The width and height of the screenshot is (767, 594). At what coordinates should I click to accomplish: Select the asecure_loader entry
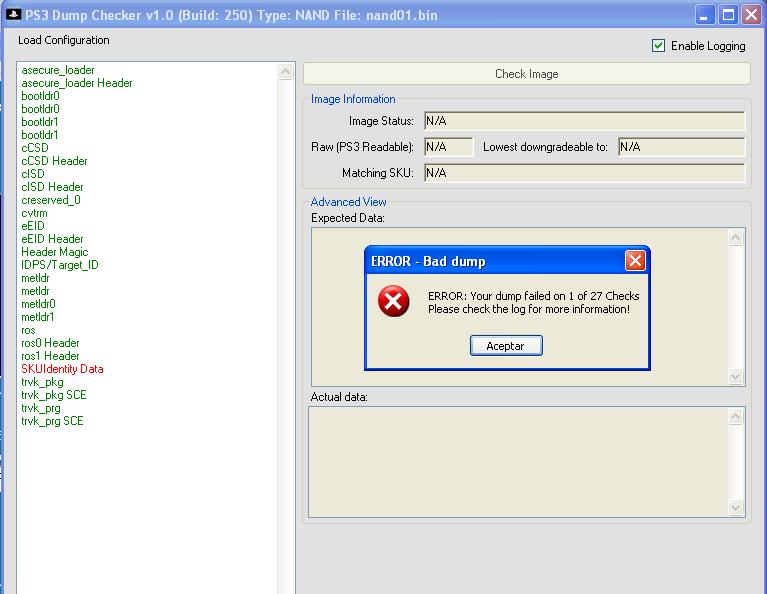pos(58,70)
